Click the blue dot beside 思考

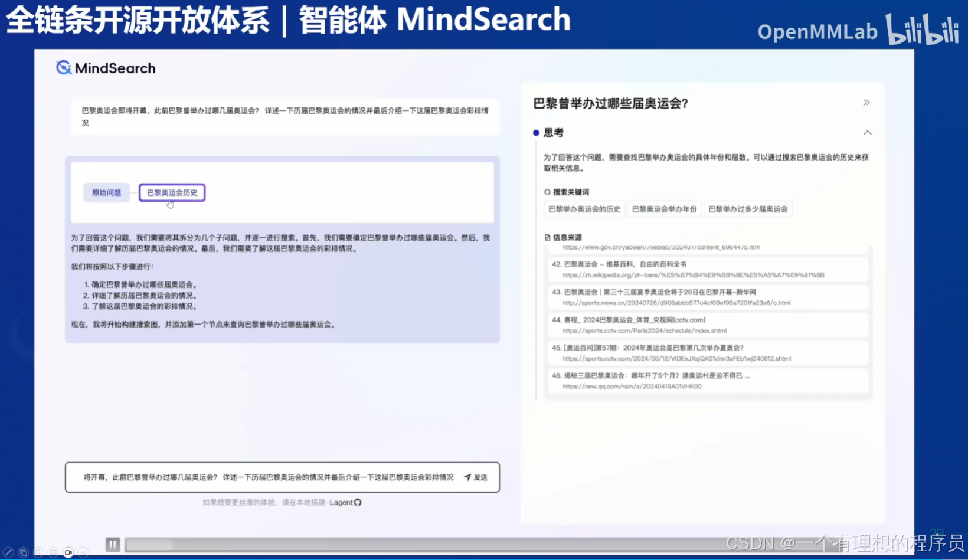coord(536,133)
